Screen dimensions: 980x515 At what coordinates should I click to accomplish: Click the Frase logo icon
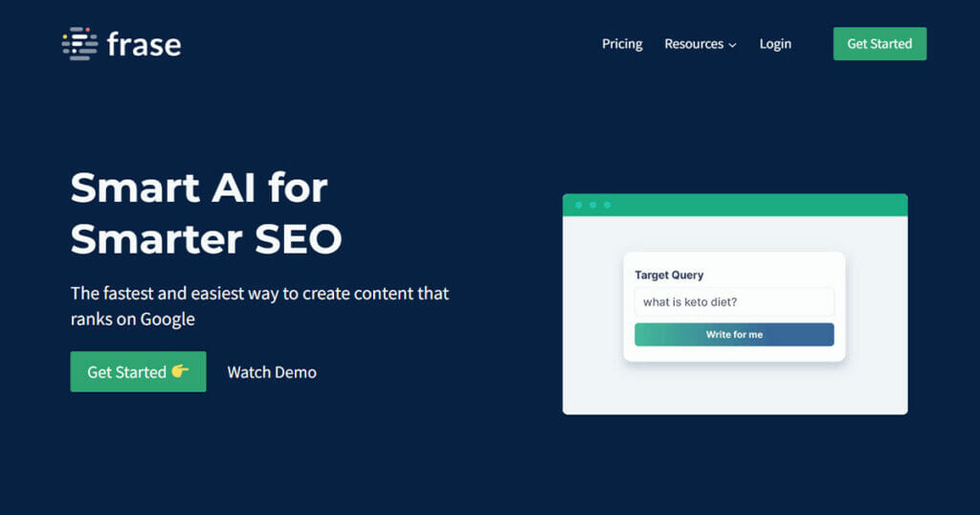pos(79,44)
